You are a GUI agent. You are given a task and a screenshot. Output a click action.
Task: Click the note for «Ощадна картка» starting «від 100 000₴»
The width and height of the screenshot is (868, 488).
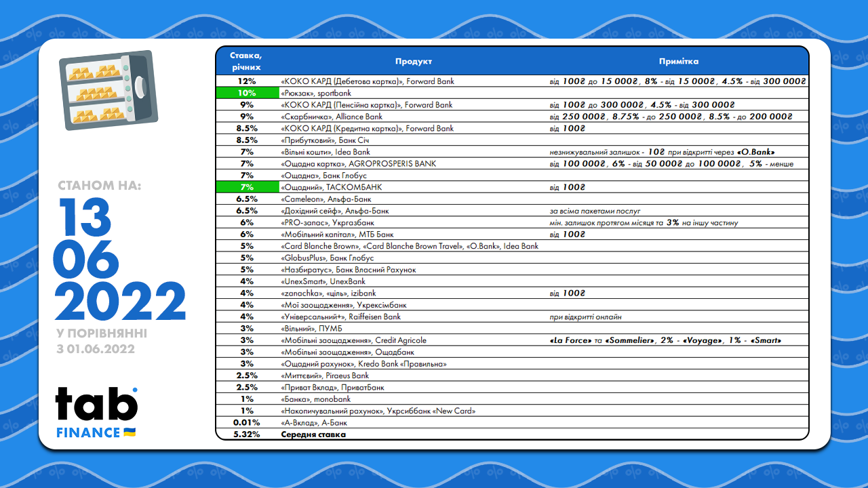671,163
